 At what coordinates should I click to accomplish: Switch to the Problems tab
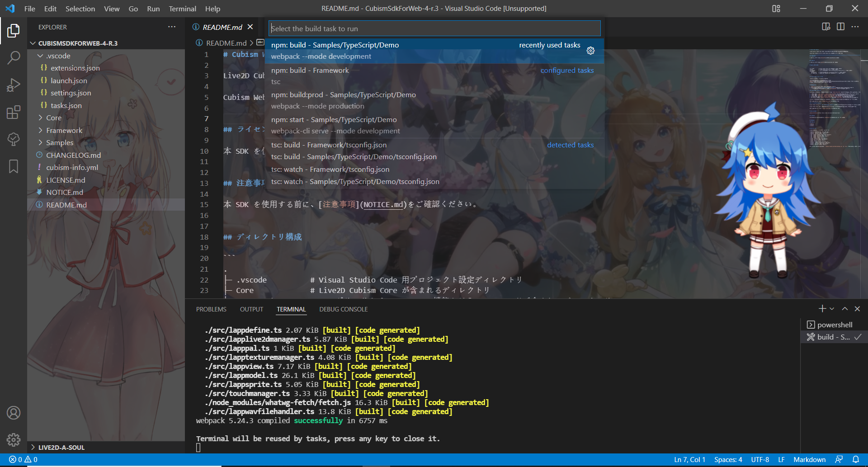point(211,309)
